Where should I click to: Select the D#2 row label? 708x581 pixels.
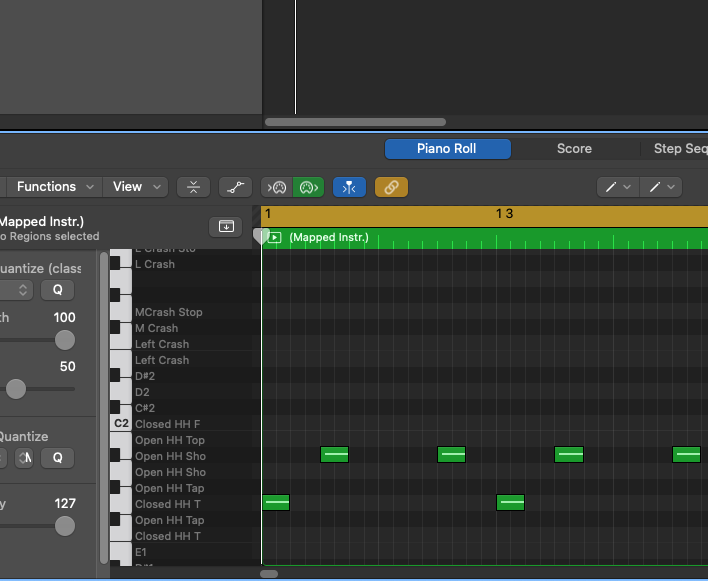point(144,376)
